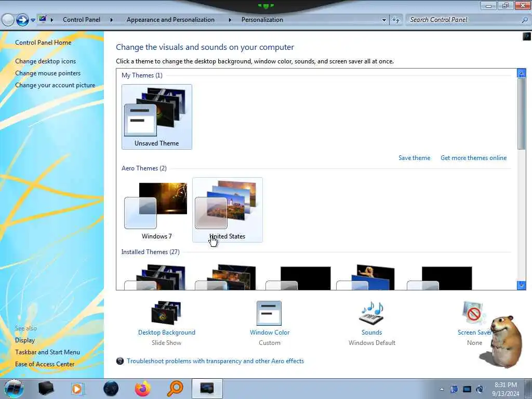Open the clock showing 8:31 PM

[506, 389]
